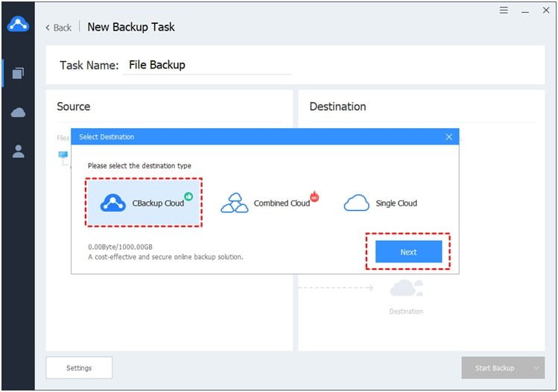Click the Source panel heading
558x392 pixels.
pyautogui.click(x=74, y=107)
